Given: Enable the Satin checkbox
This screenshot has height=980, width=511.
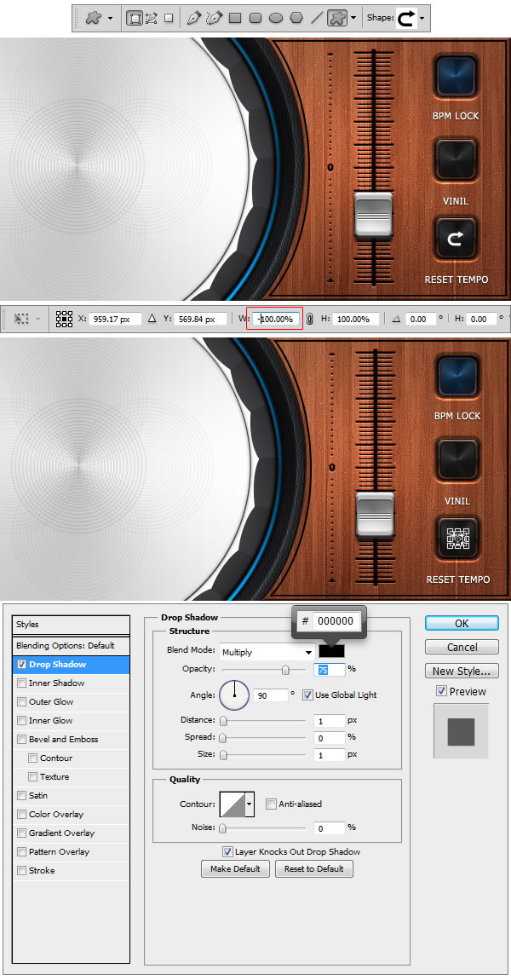Looking at the screenshot, I should [22, 796].
